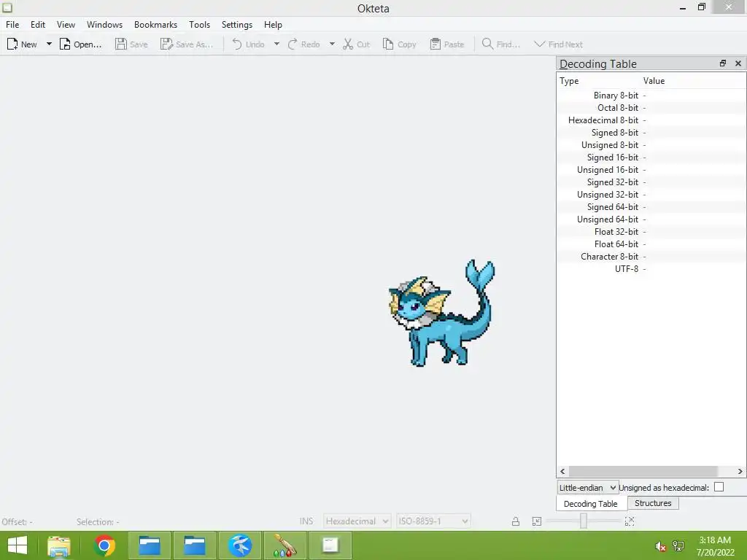Select the Signed 32-bit row
This screenshot has width=747, height=560.
[651, 182]
